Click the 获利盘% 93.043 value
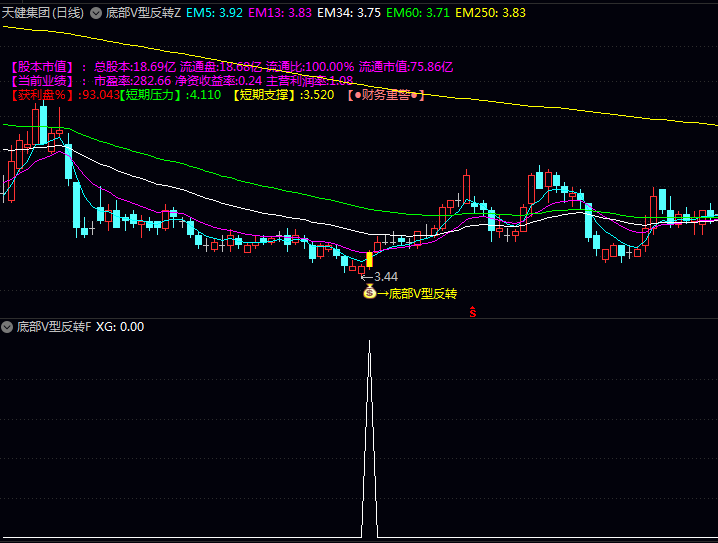 [x=64, y=95]
